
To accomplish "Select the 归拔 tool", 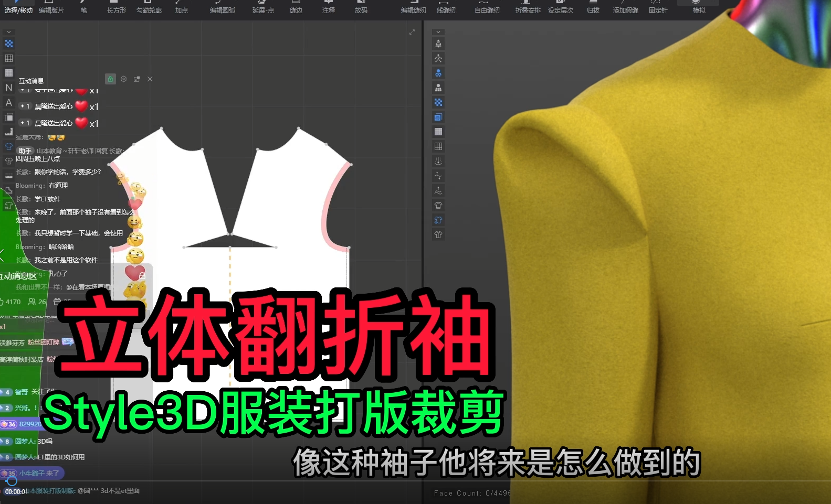I will click(593, 7).
